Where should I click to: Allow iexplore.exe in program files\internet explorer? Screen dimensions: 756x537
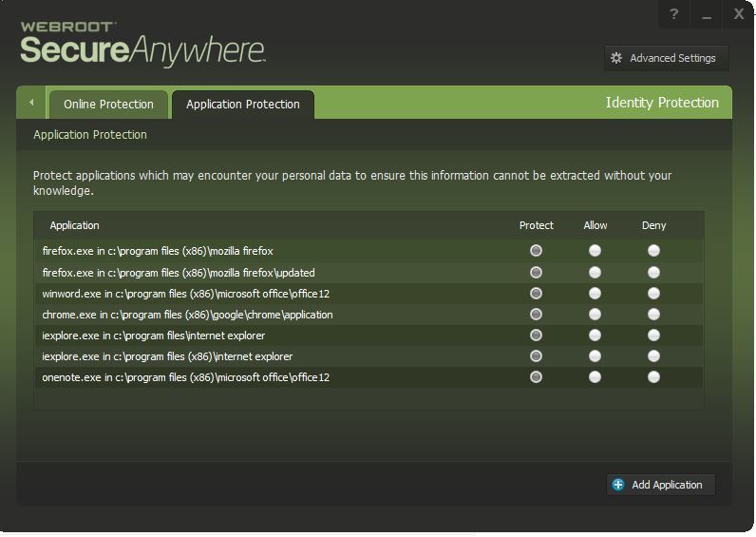(x=595, y=335)
